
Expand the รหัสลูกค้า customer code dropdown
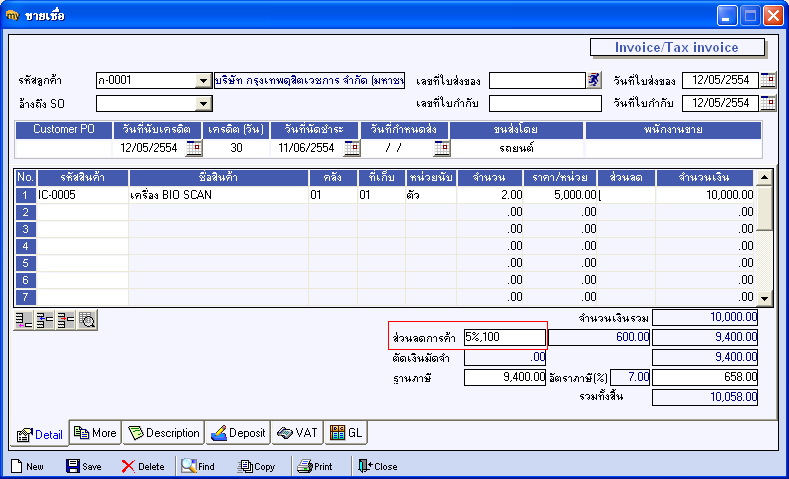pyautogui.click(x=203, y=81)
